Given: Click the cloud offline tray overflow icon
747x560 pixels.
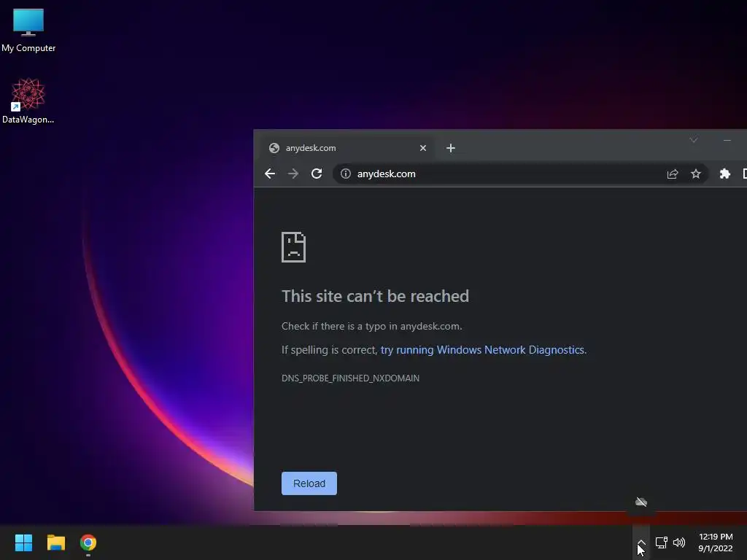Looking at the screenshot, I should point(641,502).
